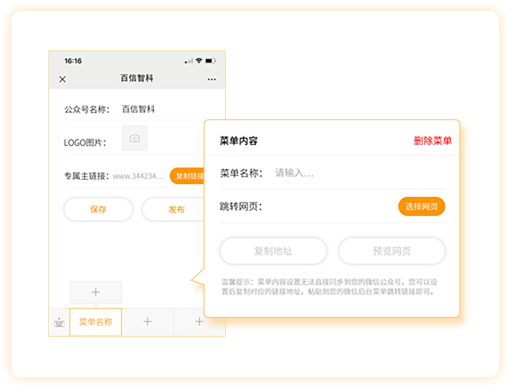Click the 发布 button
Screen dimensions: 512x390
174,209
